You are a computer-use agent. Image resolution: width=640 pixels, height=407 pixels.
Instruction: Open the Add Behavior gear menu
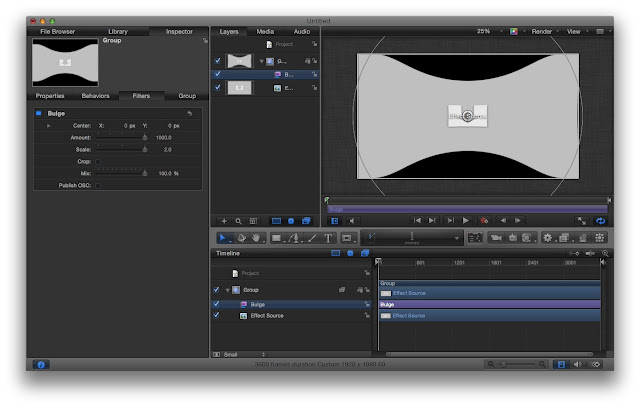[x=547, y=238]
